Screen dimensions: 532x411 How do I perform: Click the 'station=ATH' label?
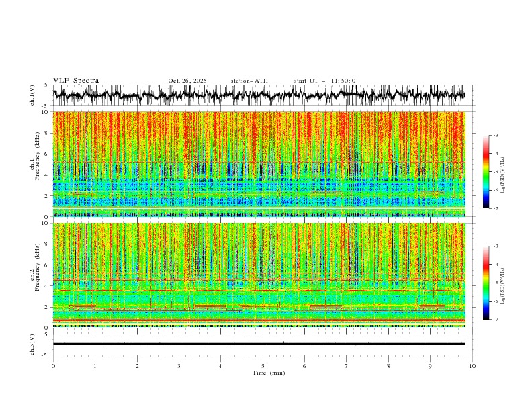(249, 81)
